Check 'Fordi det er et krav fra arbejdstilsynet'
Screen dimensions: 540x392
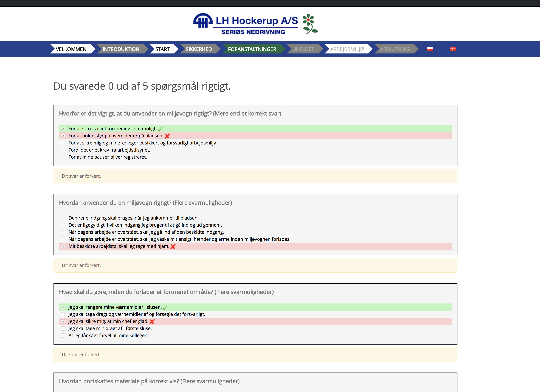tap(63, 150)
